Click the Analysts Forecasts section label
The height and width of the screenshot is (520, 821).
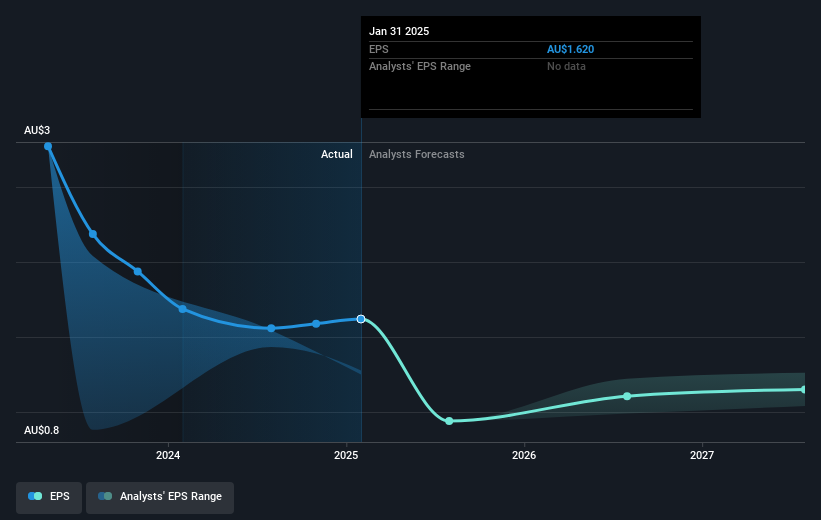[417, 154]
